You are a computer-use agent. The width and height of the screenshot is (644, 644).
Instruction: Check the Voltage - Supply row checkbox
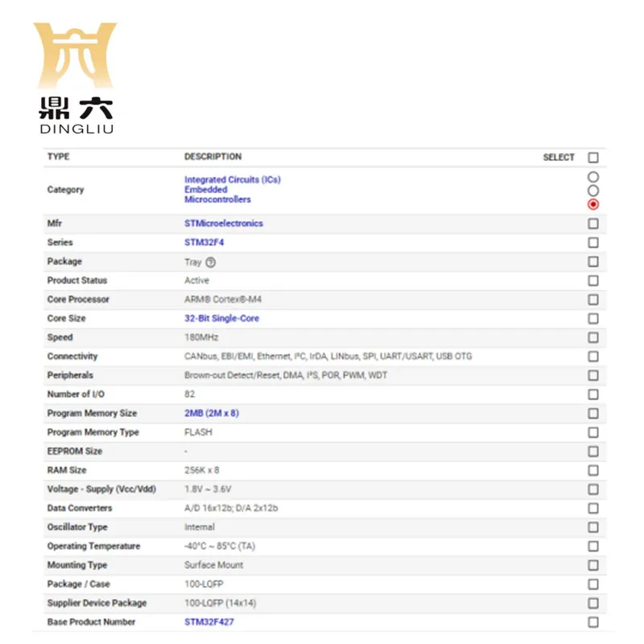click(592, 489)
